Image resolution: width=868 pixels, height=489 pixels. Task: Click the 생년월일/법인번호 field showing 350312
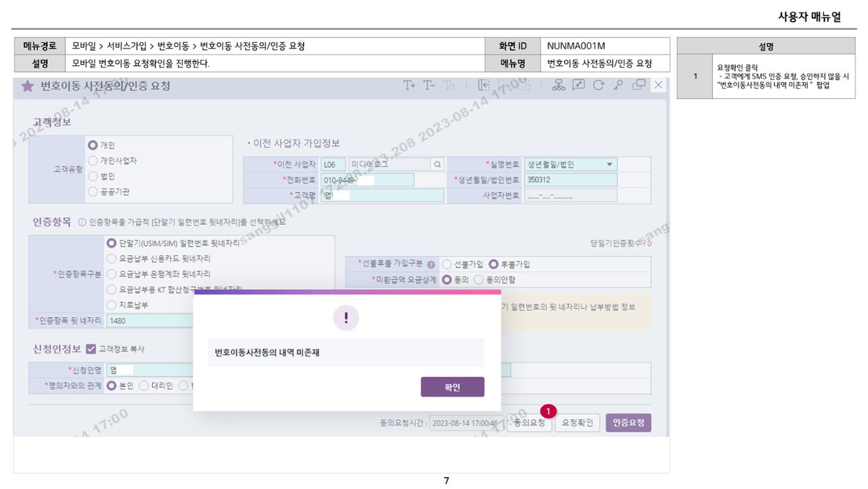pyautogui.click(x=570, y=180)
